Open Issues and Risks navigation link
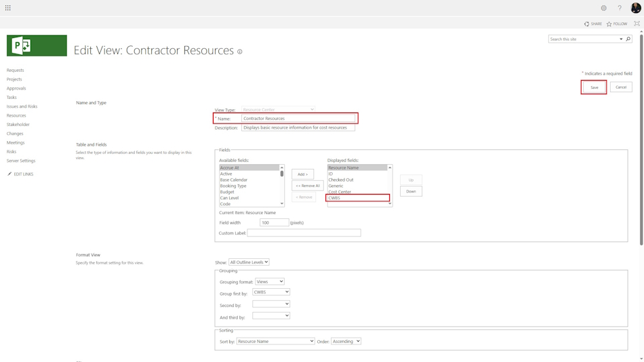The width and height of the screenshot is (644, 362). point(22,106)
